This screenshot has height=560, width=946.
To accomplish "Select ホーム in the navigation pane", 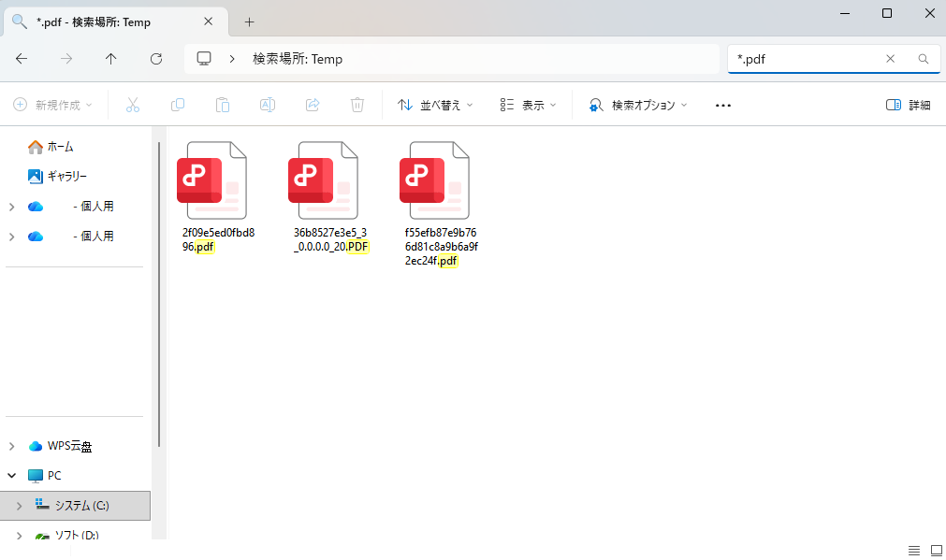I will pyautogui.click(x=60, y=147).
